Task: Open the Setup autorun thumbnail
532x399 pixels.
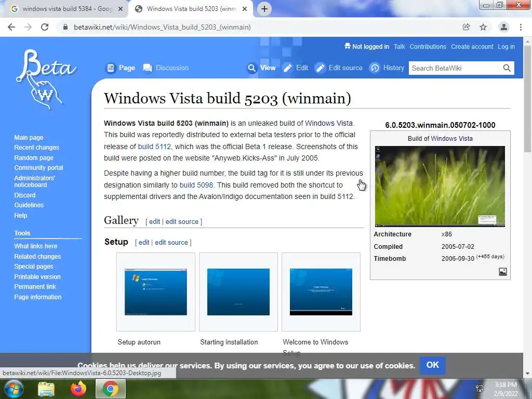Action: point(156,292)
